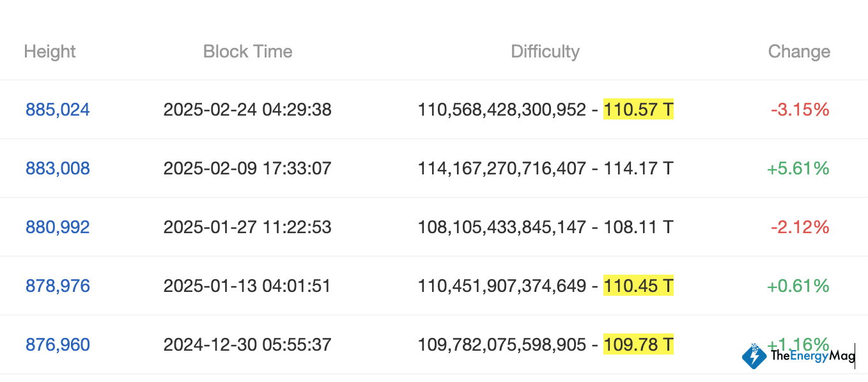Click the highlighted 109.78 T value
Image resolution: width=868 pixels, height=382 pixels.
(638, 345)
